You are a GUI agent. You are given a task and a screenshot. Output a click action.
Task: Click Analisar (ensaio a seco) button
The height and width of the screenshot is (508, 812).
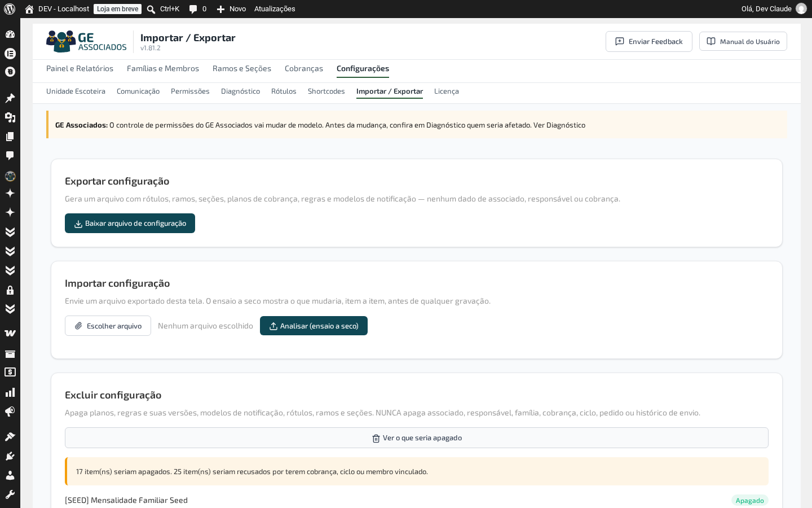[314, 326]
